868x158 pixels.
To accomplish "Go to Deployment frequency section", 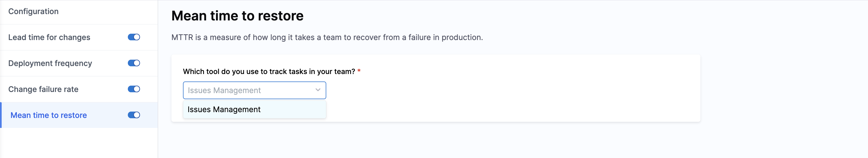I will tap(50, 63).
